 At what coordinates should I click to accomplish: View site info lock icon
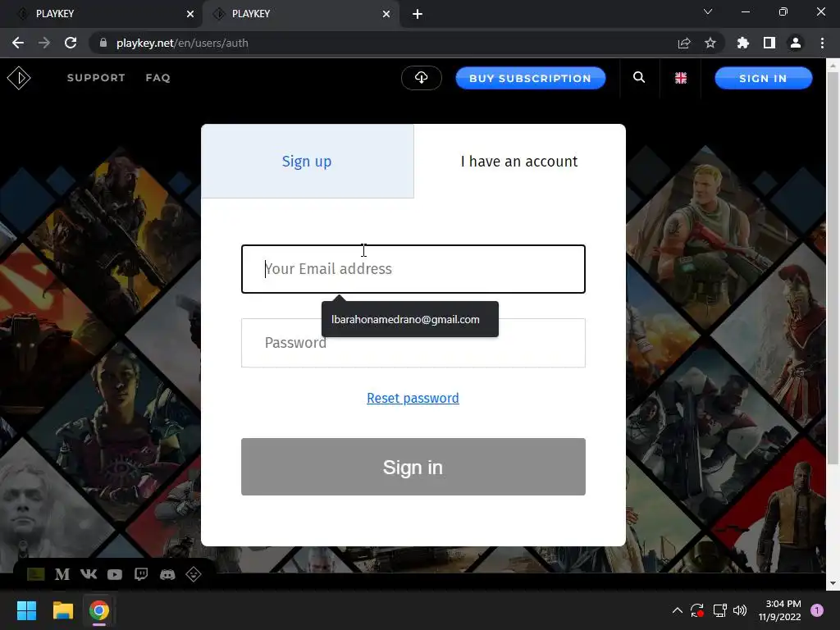(103, 43)
